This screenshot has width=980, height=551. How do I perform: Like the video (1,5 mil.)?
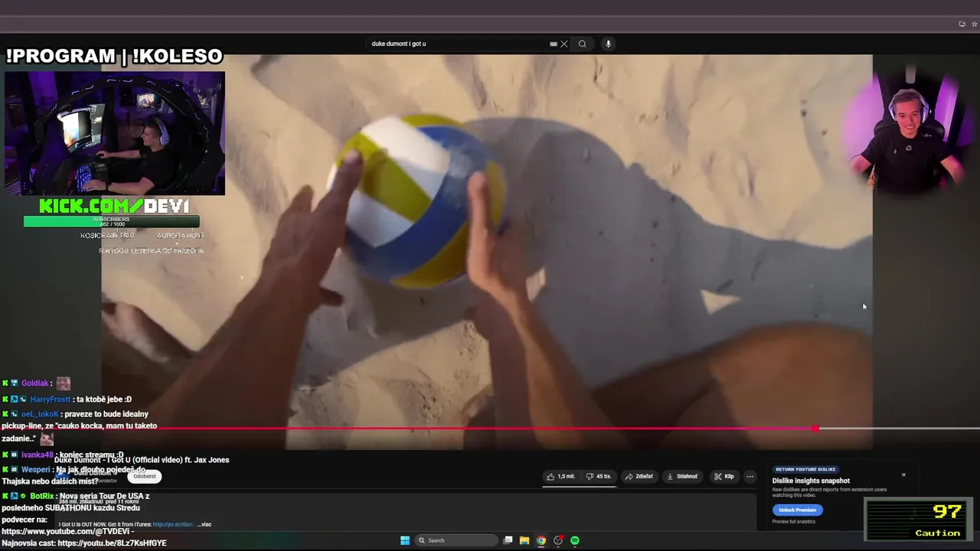[x=561, y=476]
